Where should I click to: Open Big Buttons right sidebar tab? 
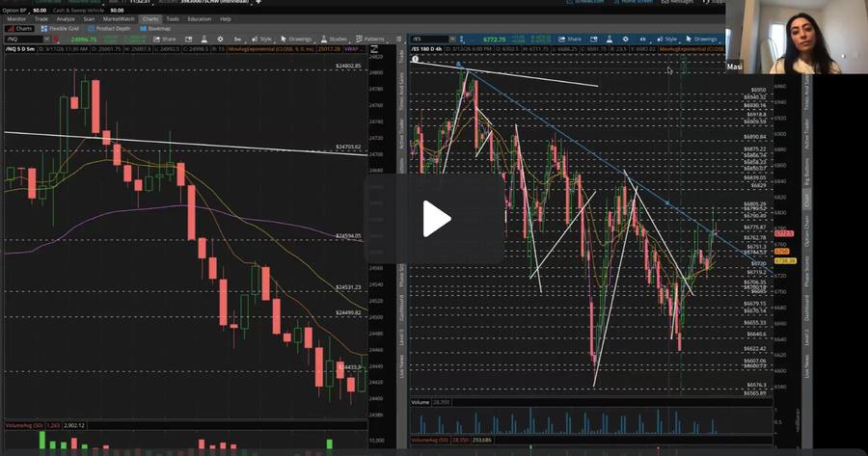[807, 171]
